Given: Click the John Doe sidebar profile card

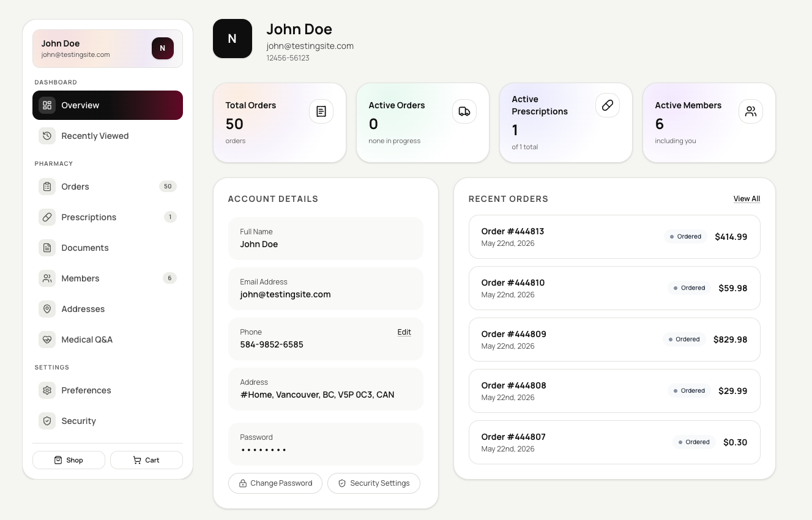Looking at the screenshot, I should tap(108, 48).
